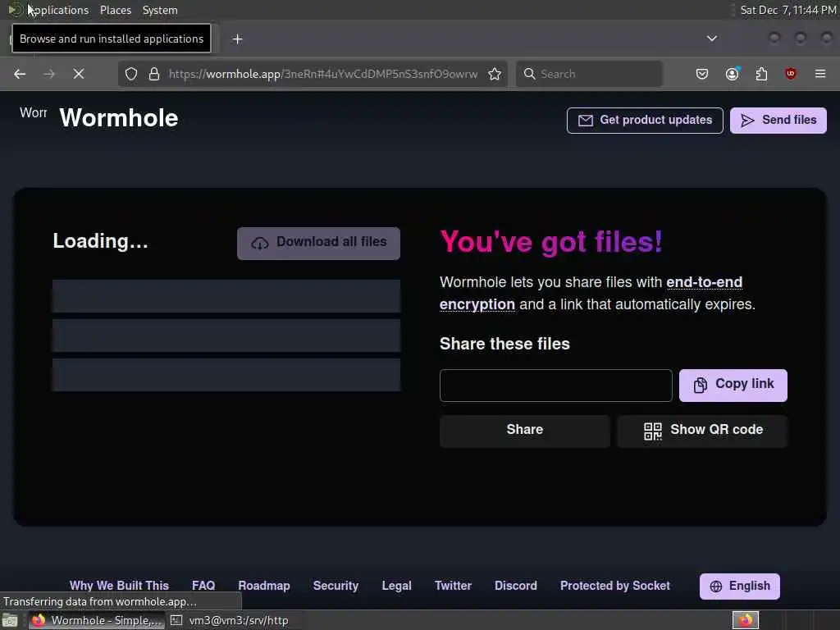The width and height of the screenshot is (840, 630).
Task: Switch to Wormhole Firefox taskbar window
Action: tap(97, 620)
